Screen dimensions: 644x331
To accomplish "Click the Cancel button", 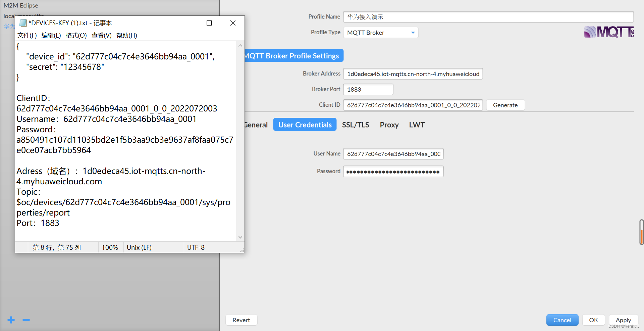I will coord(562,320).
